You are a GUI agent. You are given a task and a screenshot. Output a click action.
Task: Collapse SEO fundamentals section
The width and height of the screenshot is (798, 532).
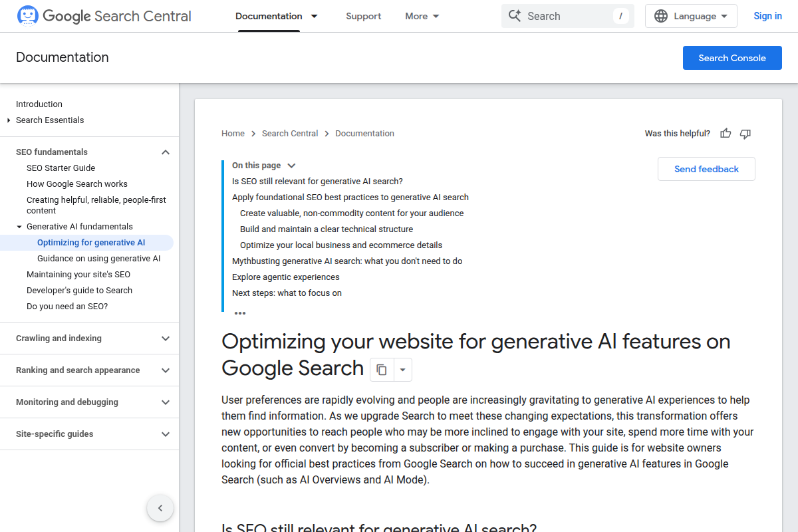tap(166, 152)
